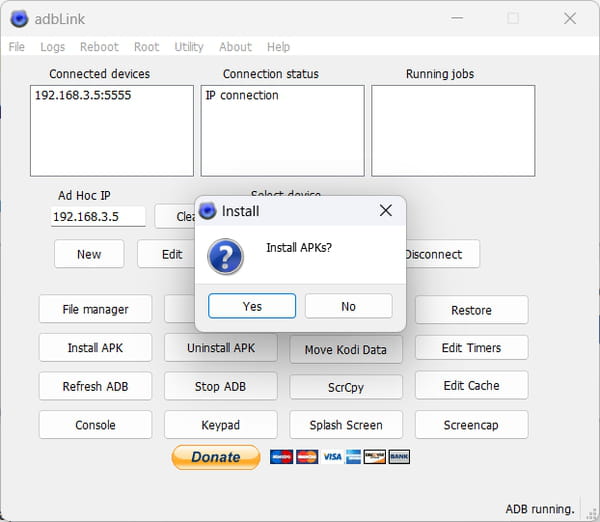Open the Keypad
This screenshot has width=600, height=522.
point(221,425)
